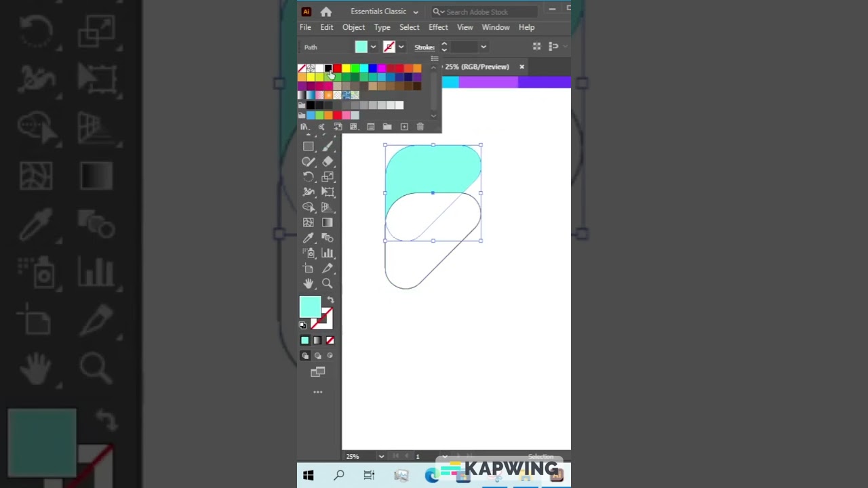This screenshot has height=488, width=868.
Task: Click the stroke weight stepper arrows
Action: (x=444, y=47)
